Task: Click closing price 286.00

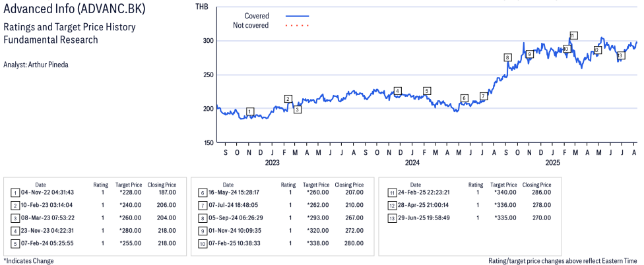Action: [542, 192]
